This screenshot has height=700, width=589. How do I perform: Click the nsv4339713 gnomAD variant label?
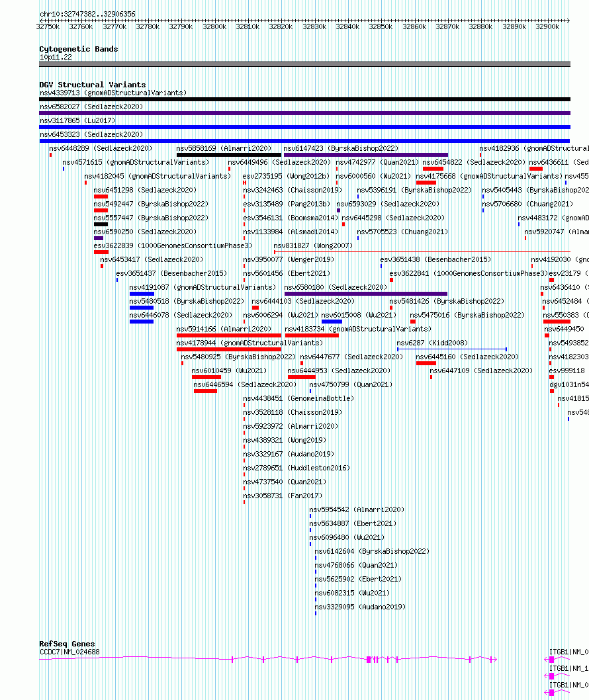[113, 93]
